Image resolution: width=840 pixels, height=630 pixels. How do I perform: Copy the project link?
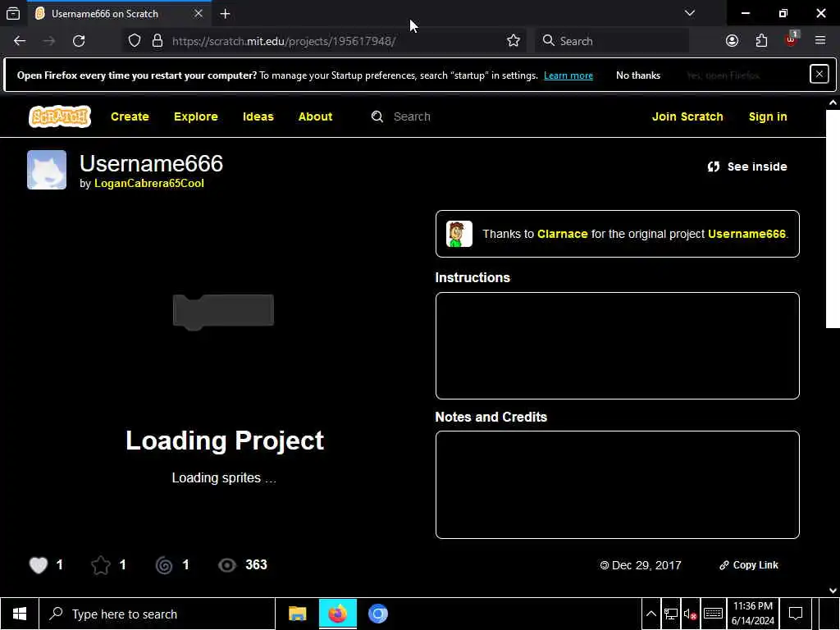[x=748, y=565]
